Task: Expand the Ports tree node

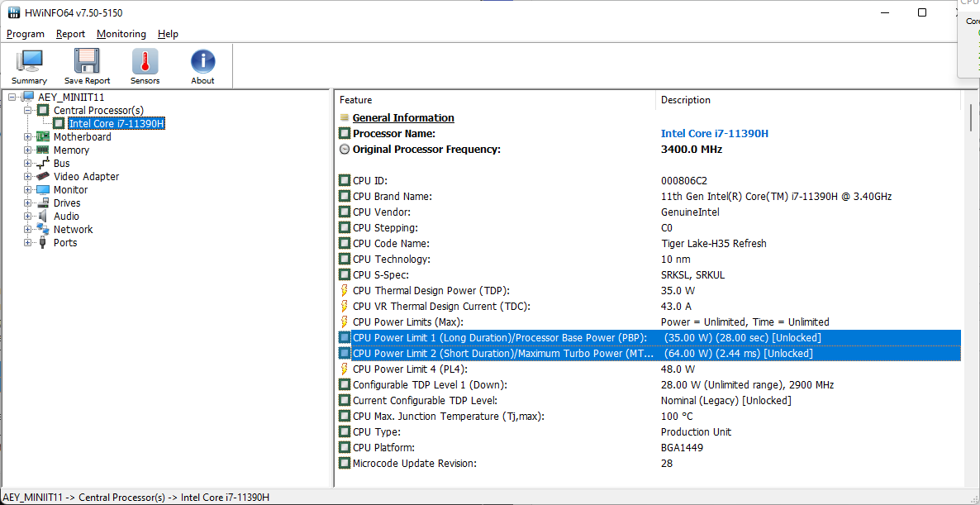Action: (27, 242)
